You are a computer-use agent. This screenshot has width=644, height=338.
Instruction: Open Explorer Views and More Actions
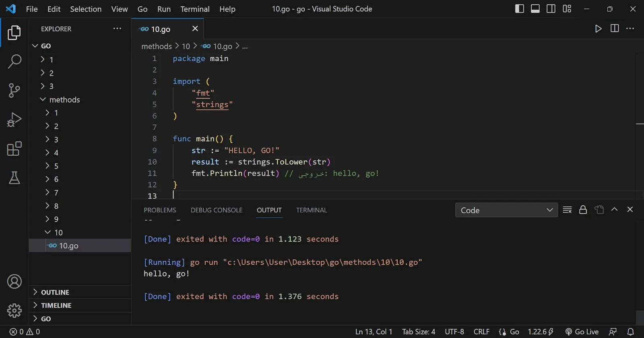pyautogui.click(x=117, y=29)
